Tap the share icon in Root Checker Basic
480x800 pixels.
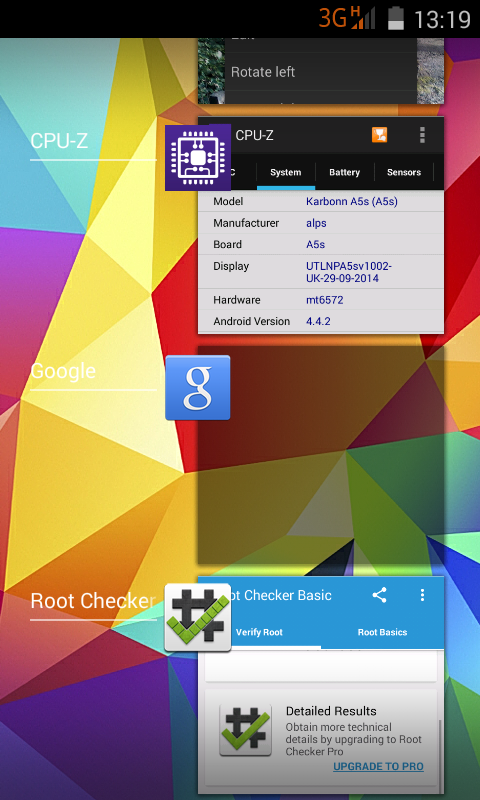(x=379, y=595)
